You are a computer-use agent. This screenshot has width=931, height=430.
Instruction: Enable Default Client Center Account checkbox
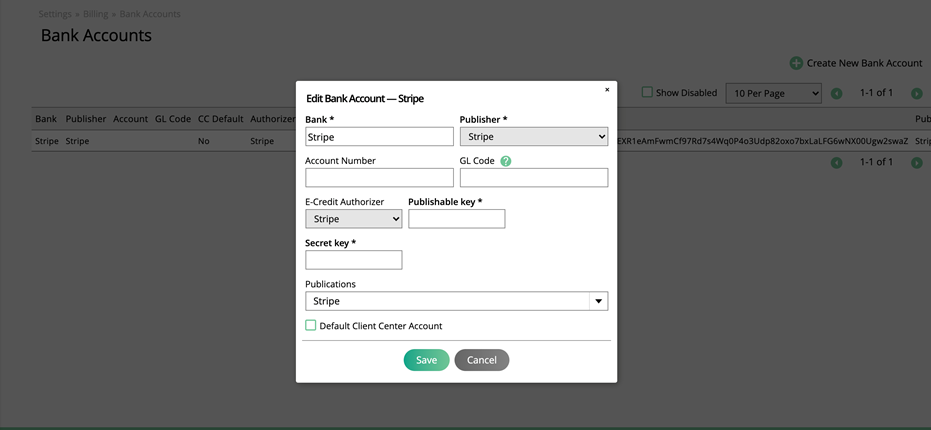[311, 326]
